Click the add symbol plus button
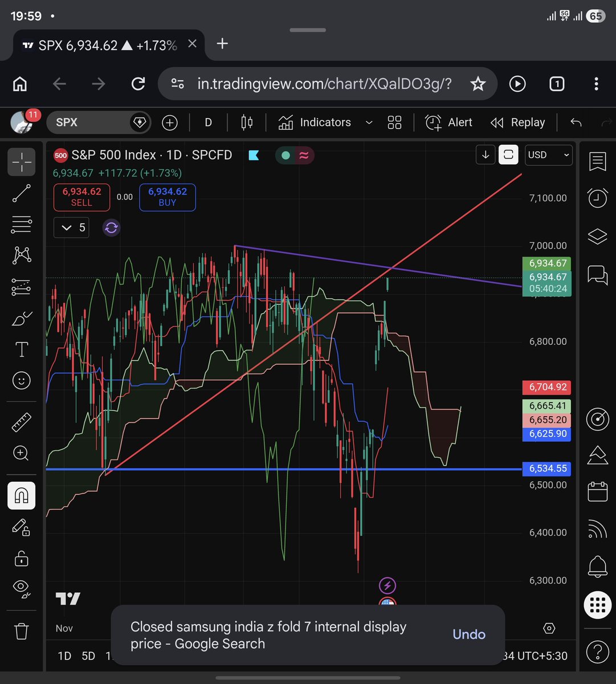Viewport: 616px width, 684px height. pos(170,123)
